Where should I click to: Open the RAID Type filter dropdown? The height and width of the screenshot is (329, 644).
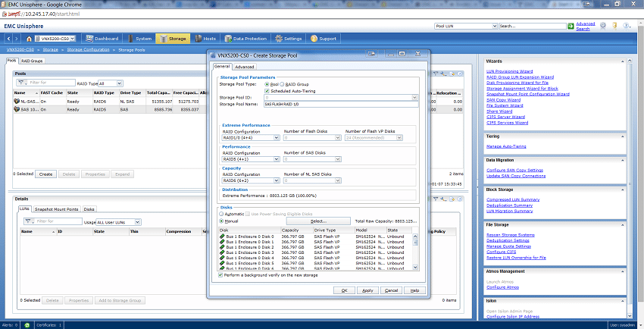tap(110, 83)
